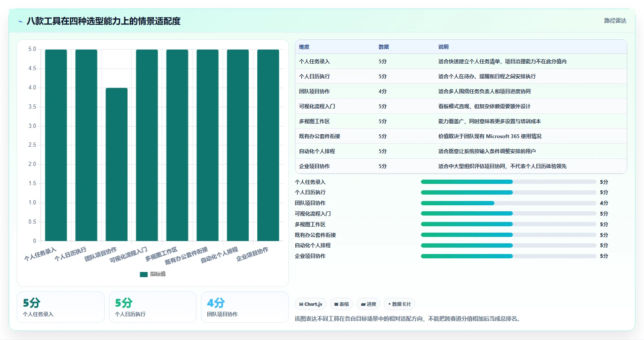Viewport: 644px width, 340px height.
Task: Click the 多视图工作区 label in the progress list
Action: point(310,224)
